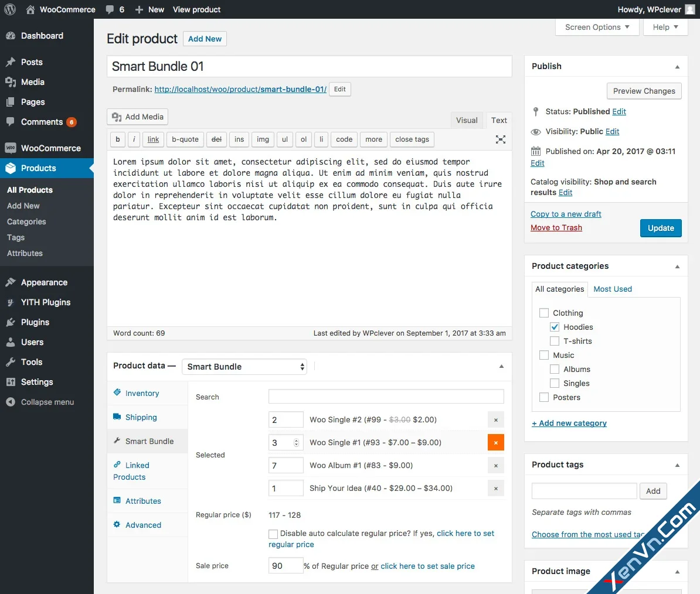Switch to the Most Used categories tab
The width and height of the screenshot is (700, 594).
pyautogui.click(x=612, y=289)
